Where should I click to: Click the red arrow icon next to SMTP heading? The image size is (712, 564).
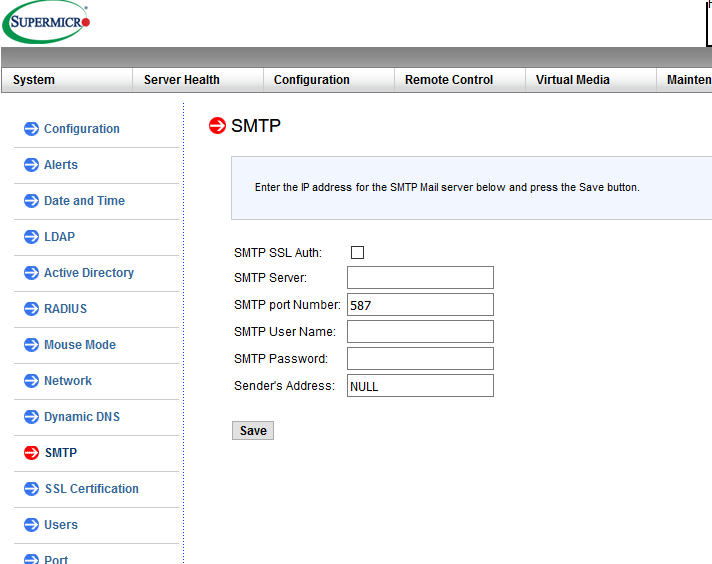[217, 126]
